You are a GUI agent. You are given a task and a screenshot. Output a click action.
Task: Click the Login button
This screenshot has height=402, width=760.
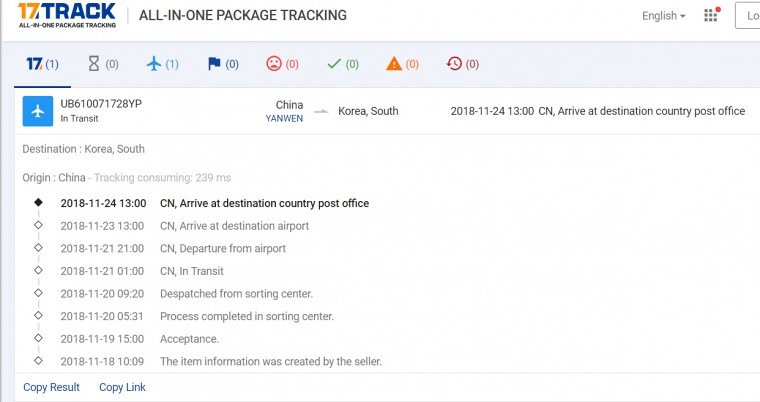(749, 16)
